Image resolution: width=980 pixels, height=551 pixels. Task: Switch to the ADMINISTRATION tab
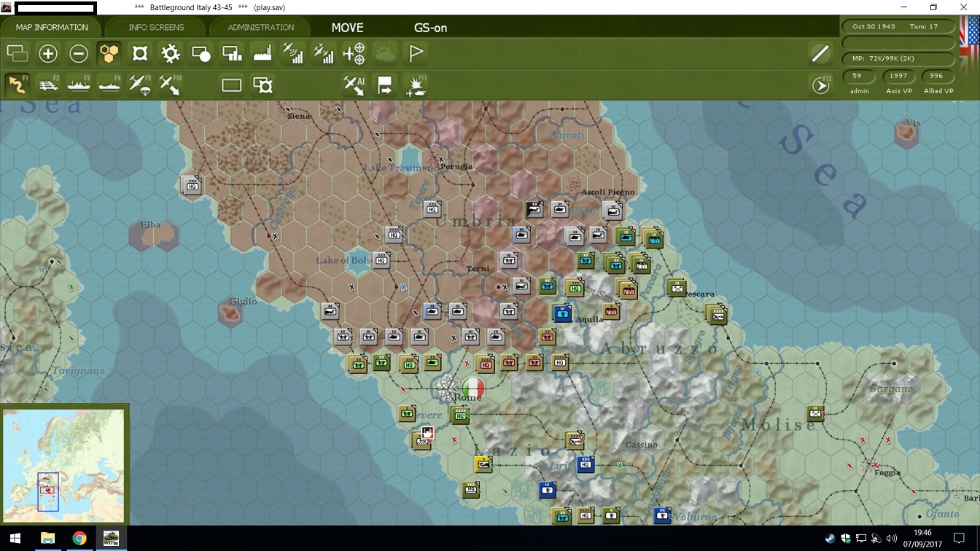(261, 28)
